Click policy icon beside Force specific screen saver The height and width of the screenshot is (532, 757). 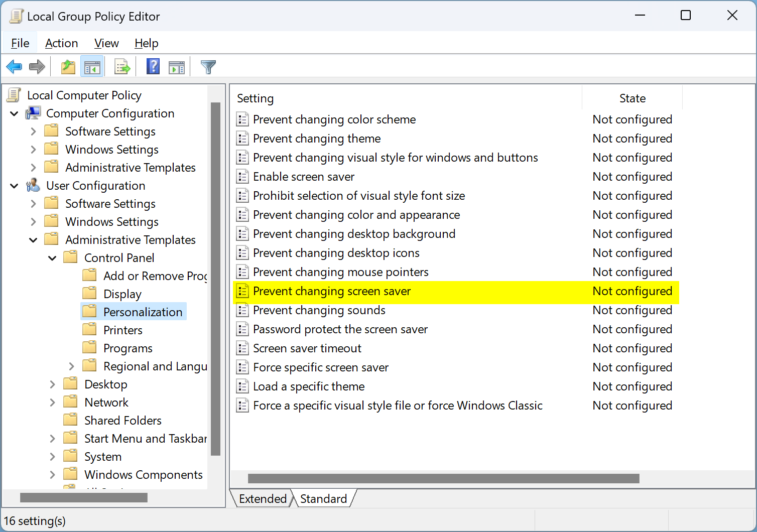point(242,367)
